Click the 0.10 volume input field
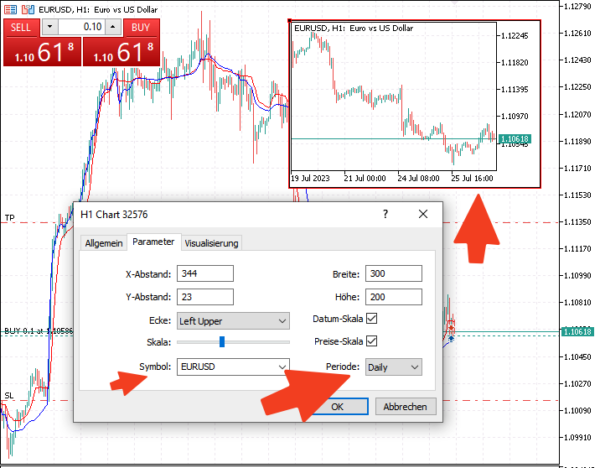 (82, 27)
